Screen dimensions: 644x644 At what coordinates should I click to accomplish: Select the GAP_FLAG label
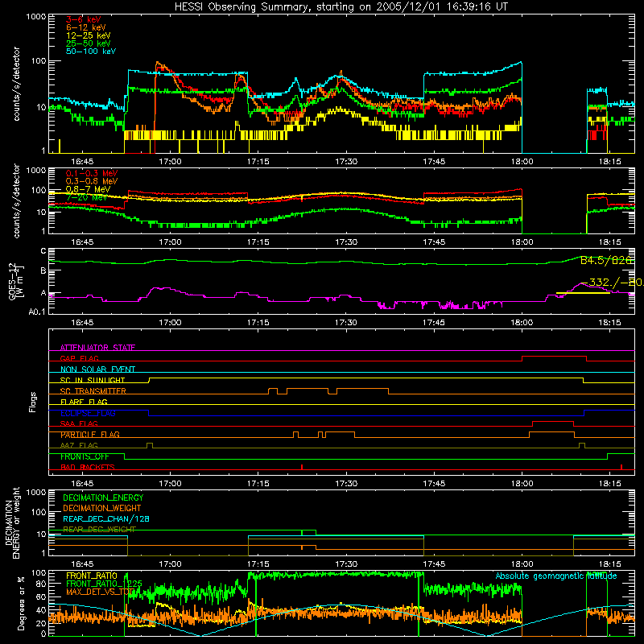[x=79, y=358]
